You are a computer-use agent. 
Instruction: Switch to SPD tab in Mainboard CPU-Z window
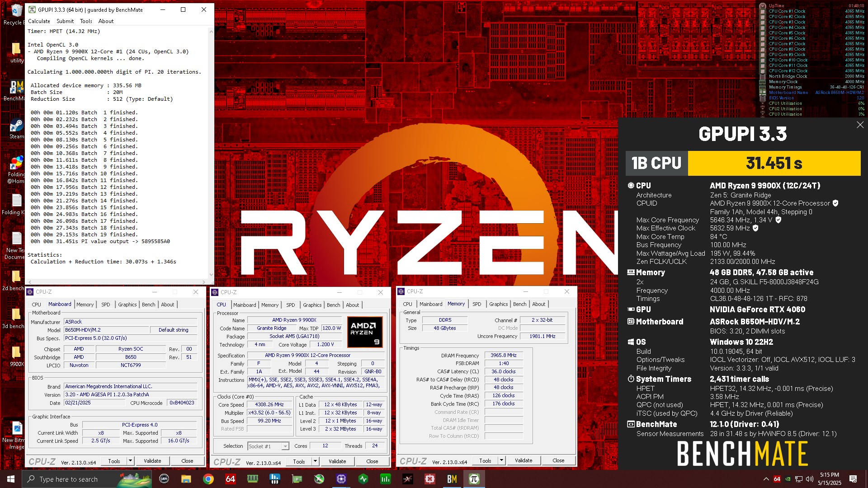point(106,305)
